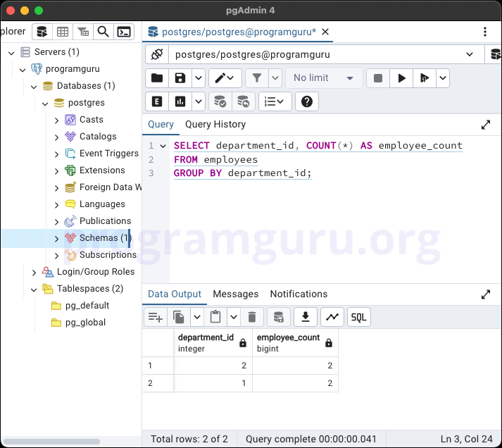This screenshot has width=502, height=448.
Task: Open View Data table grid icon
Action: (63, 32)
